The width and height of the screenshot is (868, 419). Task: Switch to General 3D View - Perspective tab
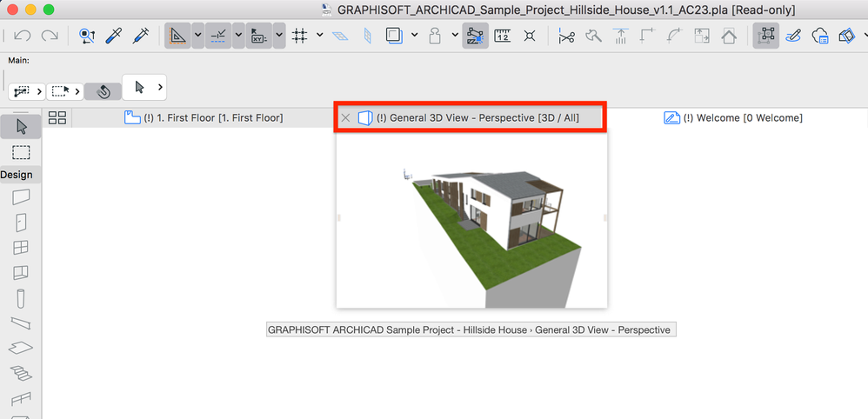(x=470, y=118)
